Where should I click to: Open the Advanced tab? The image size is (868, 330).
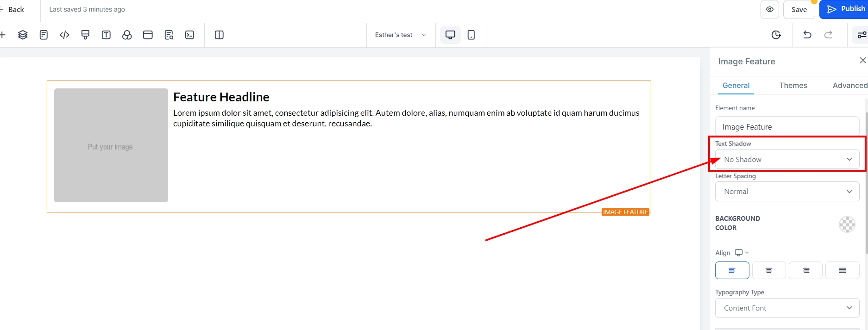(x=849, y=85)
